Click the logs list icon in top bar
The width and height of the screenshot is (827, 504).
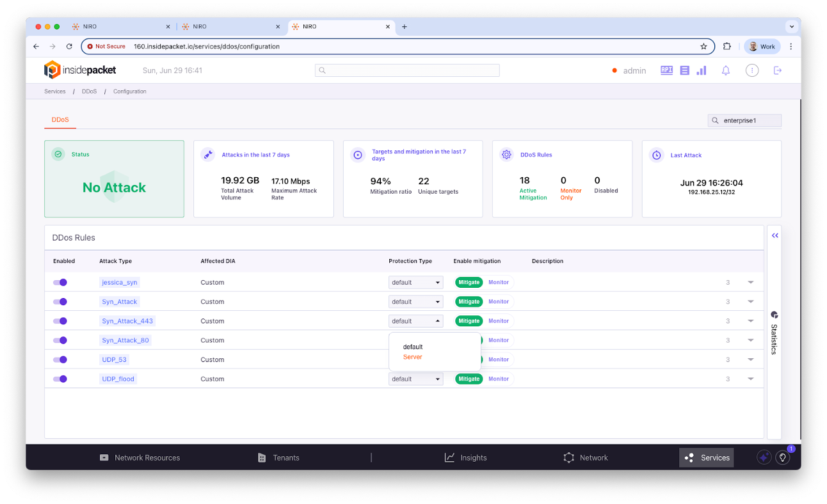(x=684, y=70)
